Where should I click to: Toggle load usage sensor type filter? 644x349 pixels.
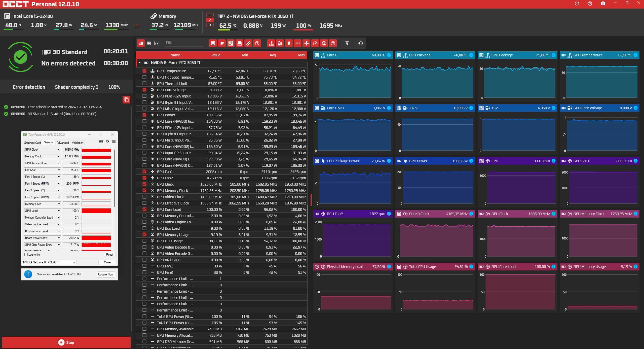(x=324, y=43)
